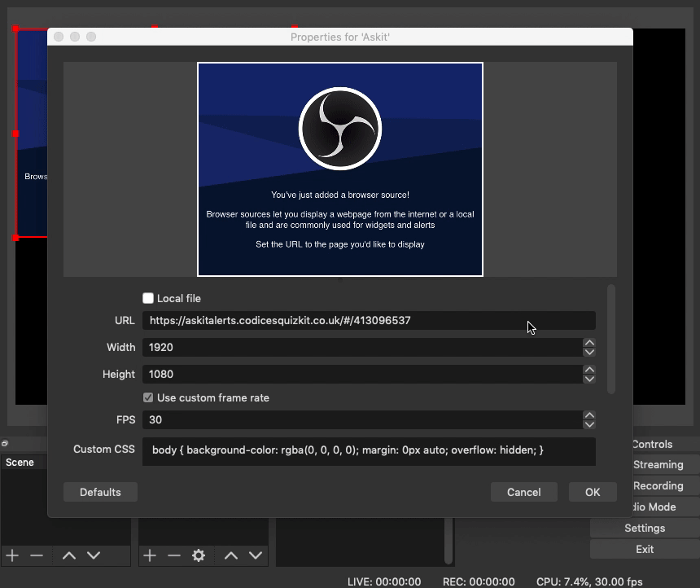
Task: Add a scene with the plus icon
Action: click(x=12, y=555)
